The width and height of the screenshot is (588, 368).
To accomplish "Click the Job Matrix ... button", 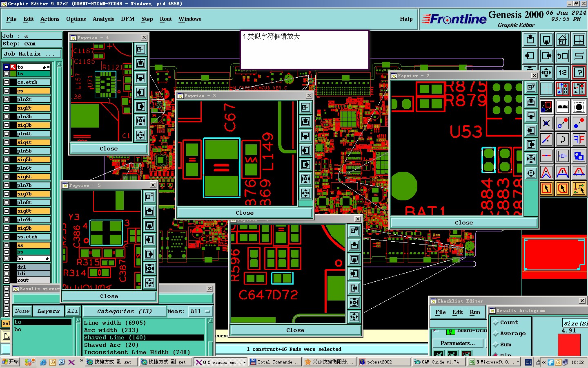I will (32, 54).
